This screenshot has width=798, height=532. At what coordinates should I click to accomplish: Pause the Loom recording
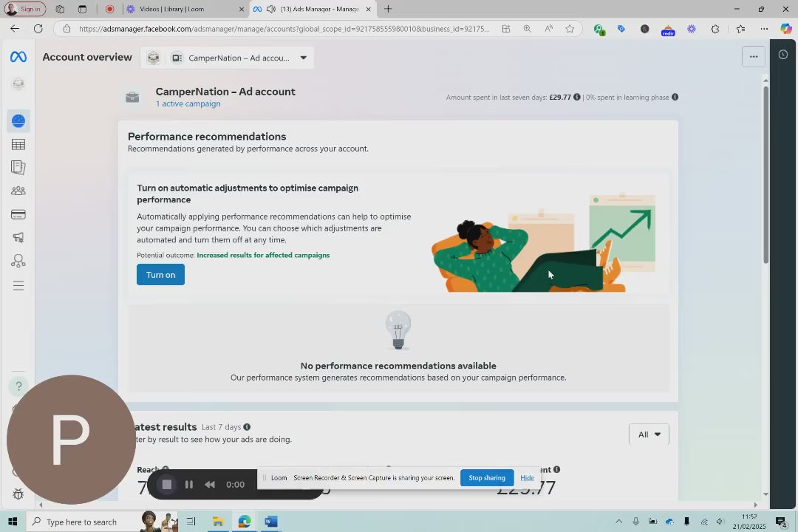coord(189,485)
